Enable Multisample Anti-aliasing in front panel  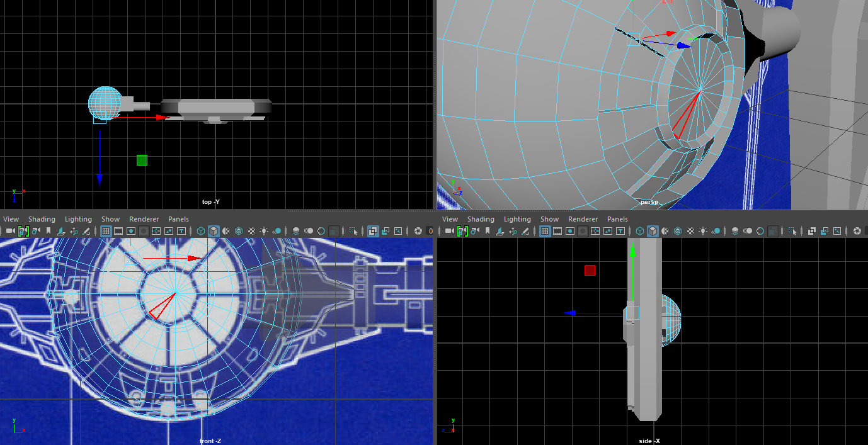[x=321, y=231]
